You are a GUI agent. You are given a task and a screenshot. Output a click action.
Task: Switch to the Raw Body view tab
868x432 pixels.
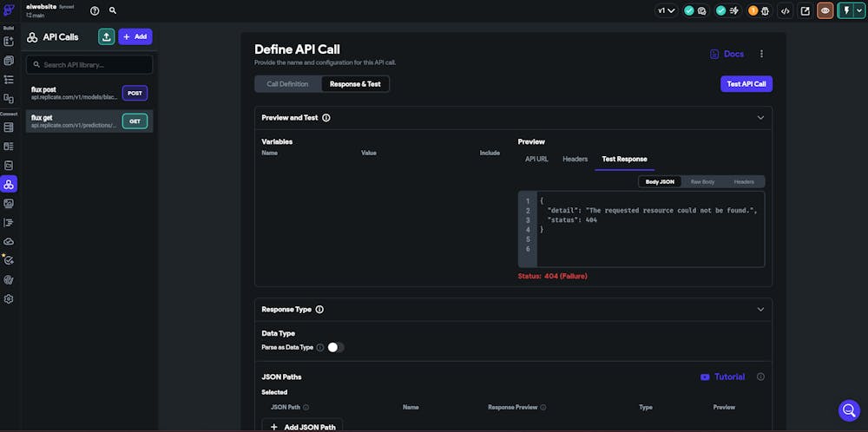pyautogui.click(x=702, y=181)
